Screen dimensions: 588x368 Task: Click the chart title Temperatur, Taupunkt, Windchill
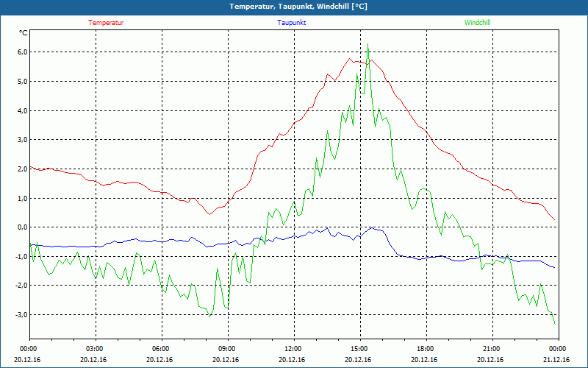298,7
